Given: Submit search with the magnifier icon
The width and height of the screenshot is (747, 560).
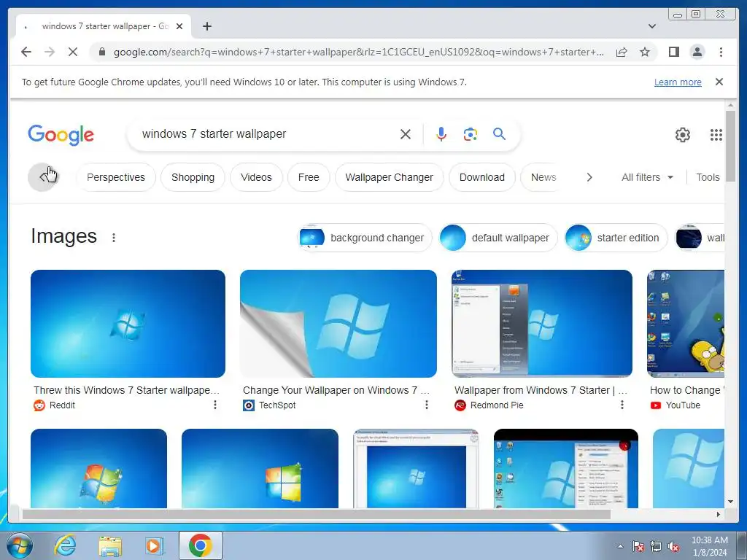Looking at the screenshot, I should pos(499,134).
